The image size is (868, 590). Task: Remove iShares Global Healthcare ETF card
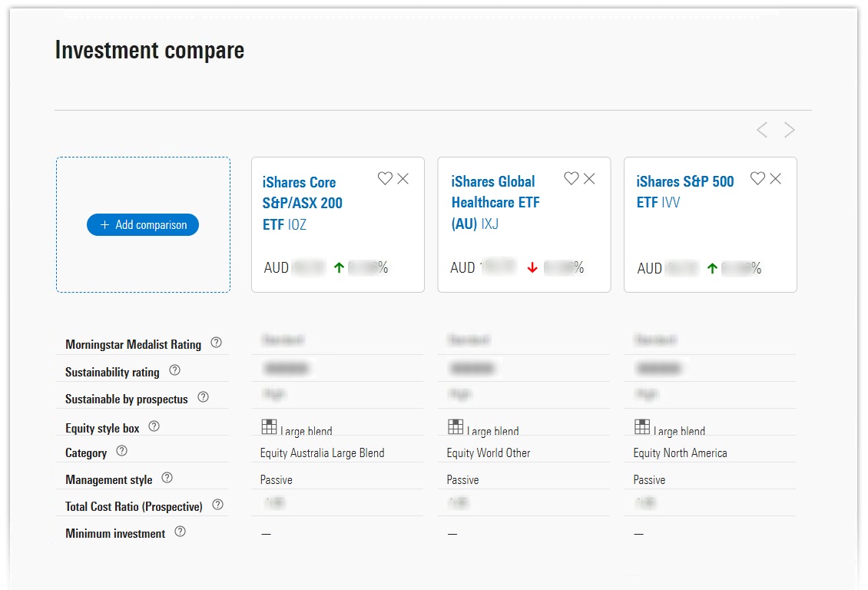[x=590, y=178]
